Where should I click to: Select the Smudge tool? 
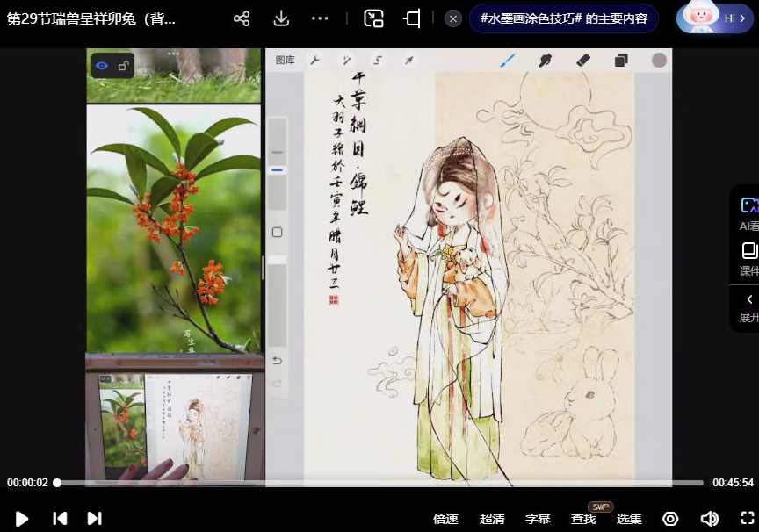click(x=546, y=60)
